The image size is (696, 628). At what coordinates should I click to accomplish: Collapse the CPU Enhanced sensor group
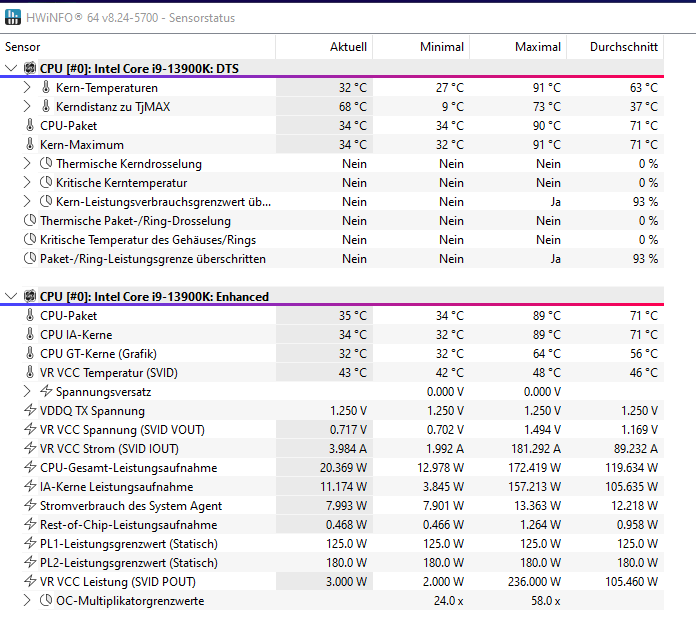11,296
